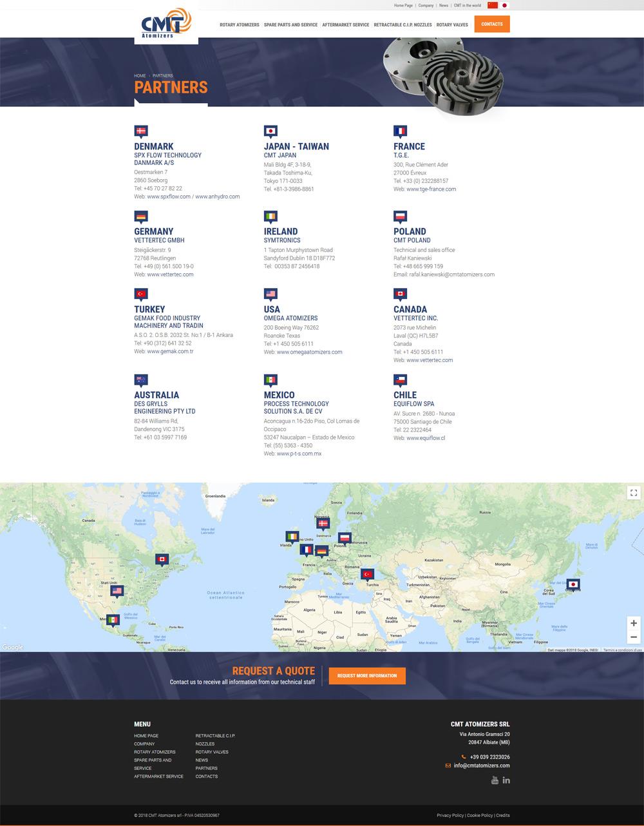This screenshot has height=826, width=644.
Task: Select the Poland marker on the map
Action: (x=345, y=538)
